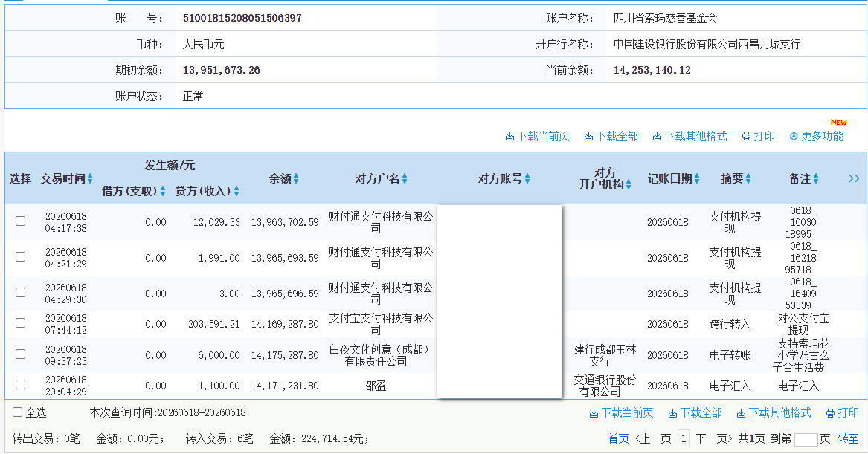Click the current balance 14,253,140.12
868x454 pixels.
point(652,71)
